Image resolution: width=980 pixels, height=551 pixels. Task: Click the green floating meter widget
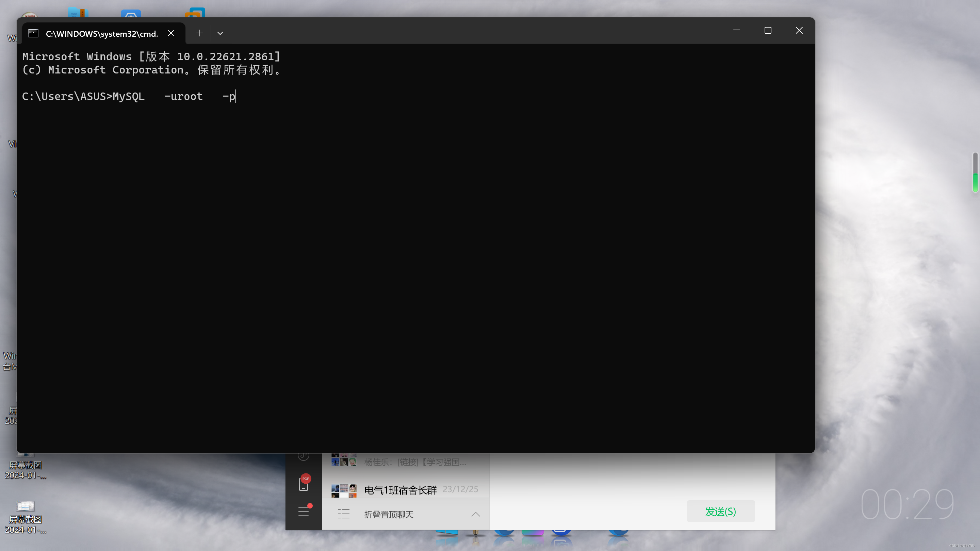click(x=976, y=172)
